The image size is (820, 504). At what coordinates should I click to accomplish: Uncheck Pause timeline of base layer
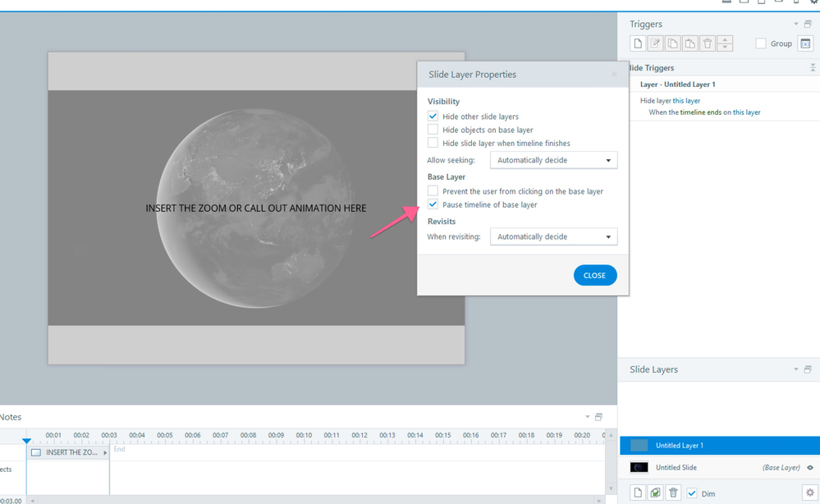[x=433, y=204]
